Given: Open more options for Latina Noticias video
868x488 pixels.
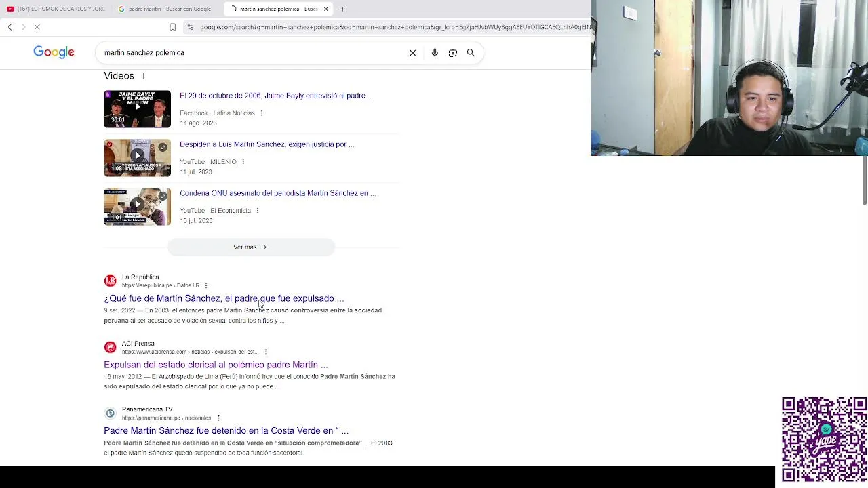Looking at the screenshot, I should tap(262, 113).
